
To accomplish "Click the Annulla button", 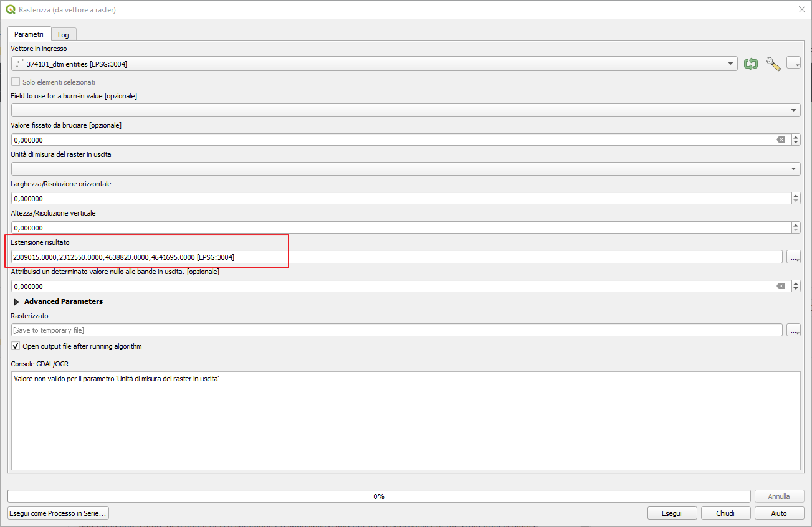I will click(x=779, y=496).
